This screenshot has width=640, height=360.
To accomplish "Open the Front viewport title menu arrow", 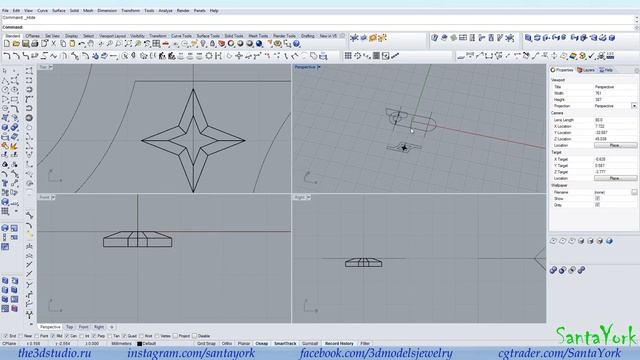I will [x=53, y=198].
